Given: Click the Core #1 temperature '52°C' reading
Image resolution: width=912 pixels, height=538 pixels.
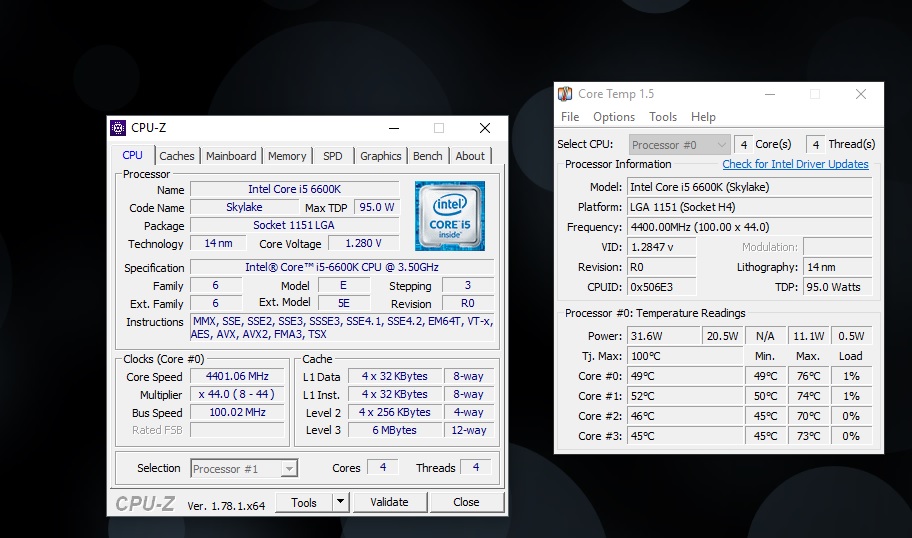Looking at the screenshot, I should point(685,396).
